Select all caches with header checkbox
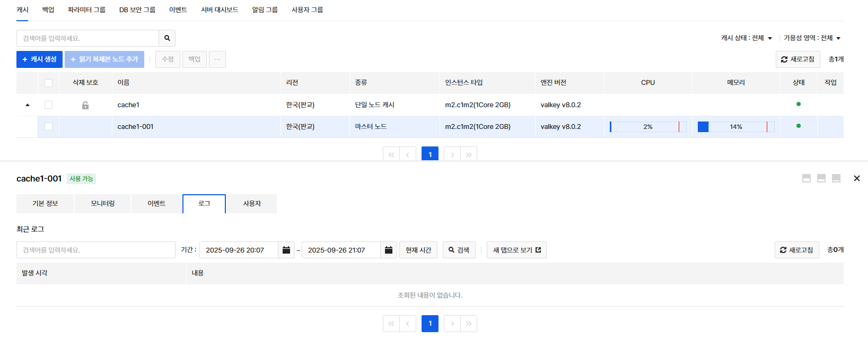Viewport: 868px width, 347px height. point(48,83)
